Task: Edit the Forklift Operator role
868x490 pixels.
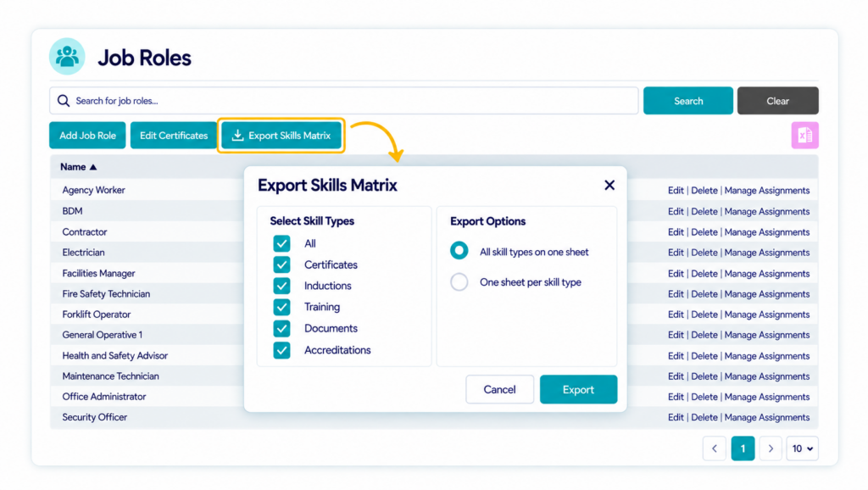Action: (x=676, y=315)
